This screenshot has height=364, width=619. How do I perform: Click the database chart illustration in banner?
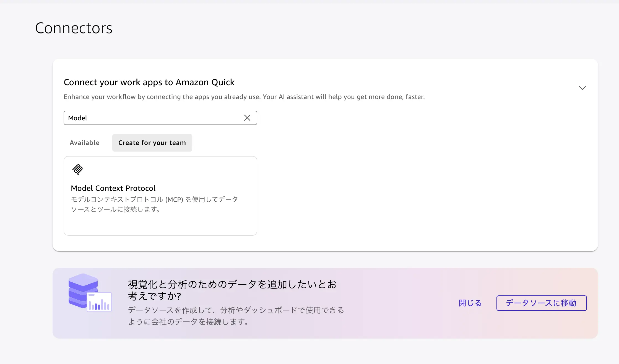point(90,293)
